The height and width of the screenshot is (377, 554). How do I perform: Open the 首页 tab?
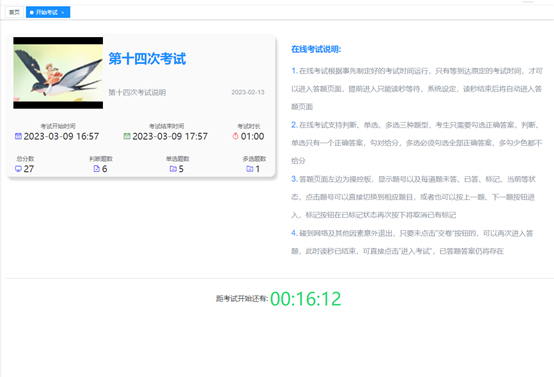[x=14, y=12]
